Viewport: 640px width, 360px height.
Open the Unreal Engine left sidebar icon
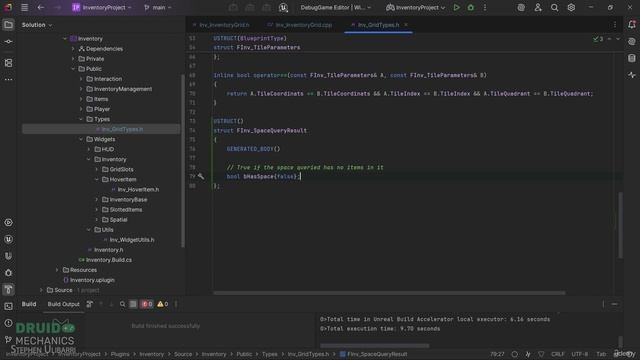click(x=8, y=239)
